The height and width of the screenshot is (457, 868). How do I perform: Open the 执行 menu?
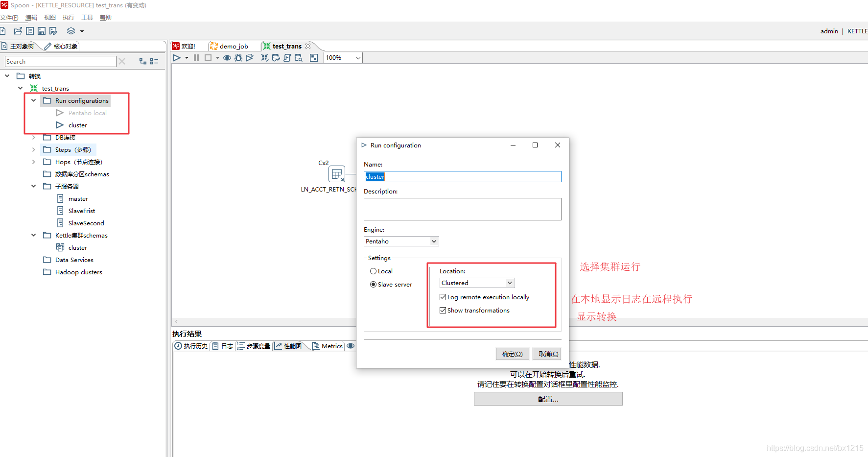(x=69, y=18)
